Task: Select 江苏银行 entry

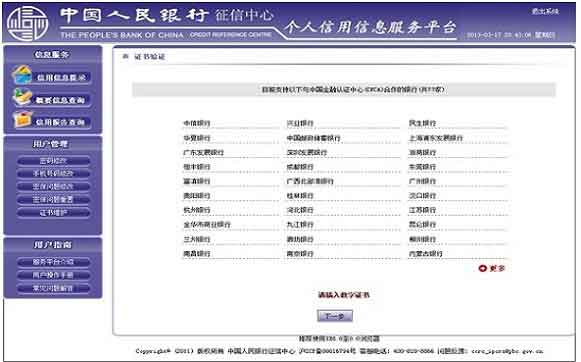Action: 422,210
